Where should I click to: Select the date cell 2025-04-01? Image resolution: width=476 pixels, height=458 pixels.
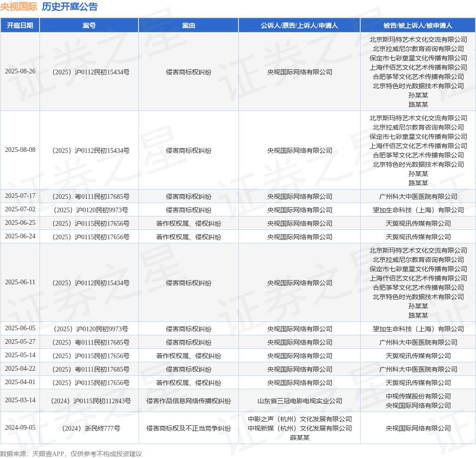click(20, 382)
